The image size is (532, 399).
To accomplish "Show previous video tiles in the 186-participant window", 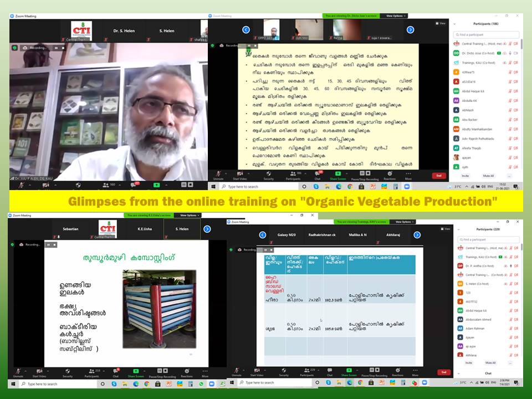I will [x=246, y=30].
